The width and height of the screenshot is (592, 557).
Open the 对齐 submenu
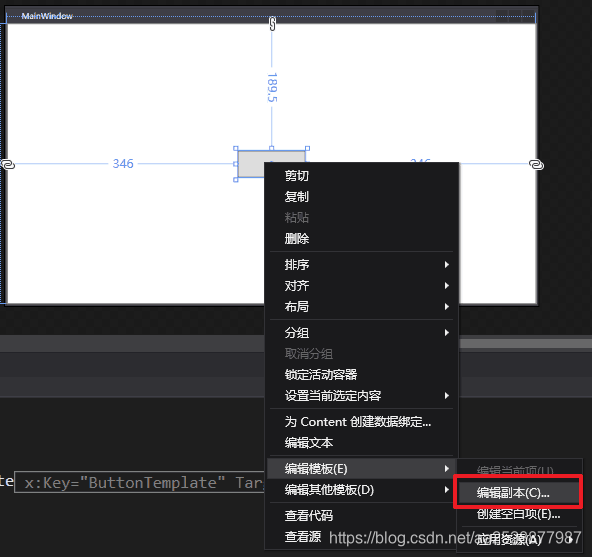coord(361,285)
